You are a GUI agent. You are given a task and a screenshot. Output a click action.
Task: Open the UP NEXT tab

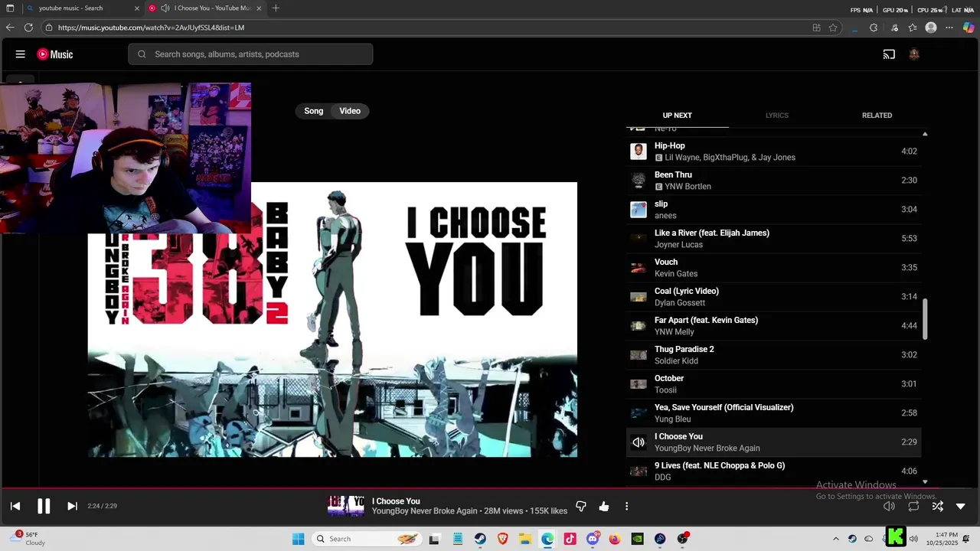tap(677, 116)
